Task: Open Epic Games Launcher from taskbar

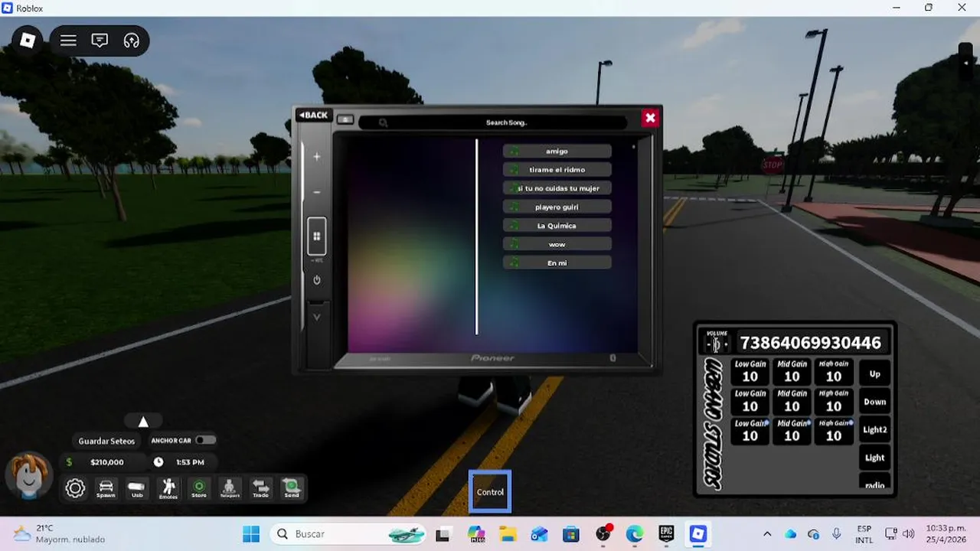Action: click(666, 534)
